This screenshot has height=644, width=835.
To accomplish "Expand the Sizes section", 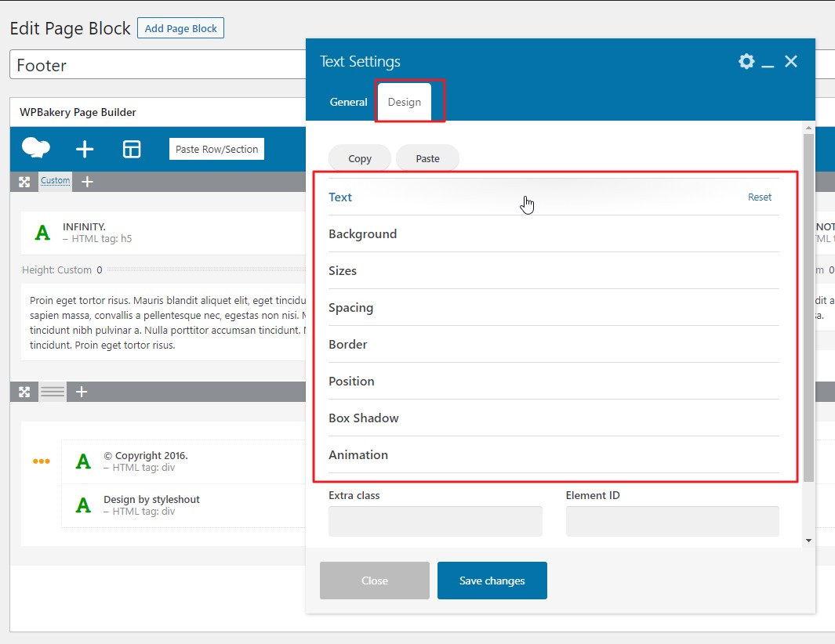I will pyautogui.click(x=554, y=271).
